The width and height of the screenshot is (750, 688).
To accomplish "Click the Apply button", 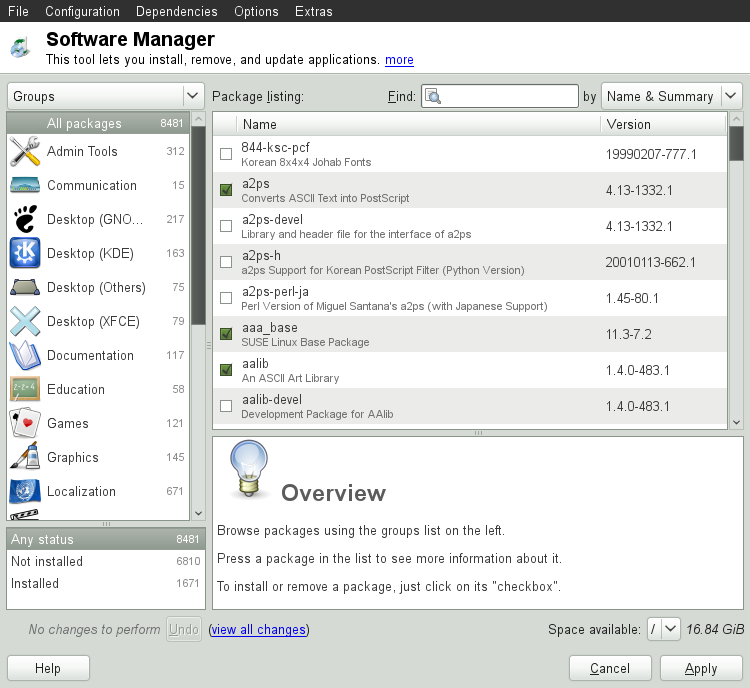I will [x=701, y=668].
